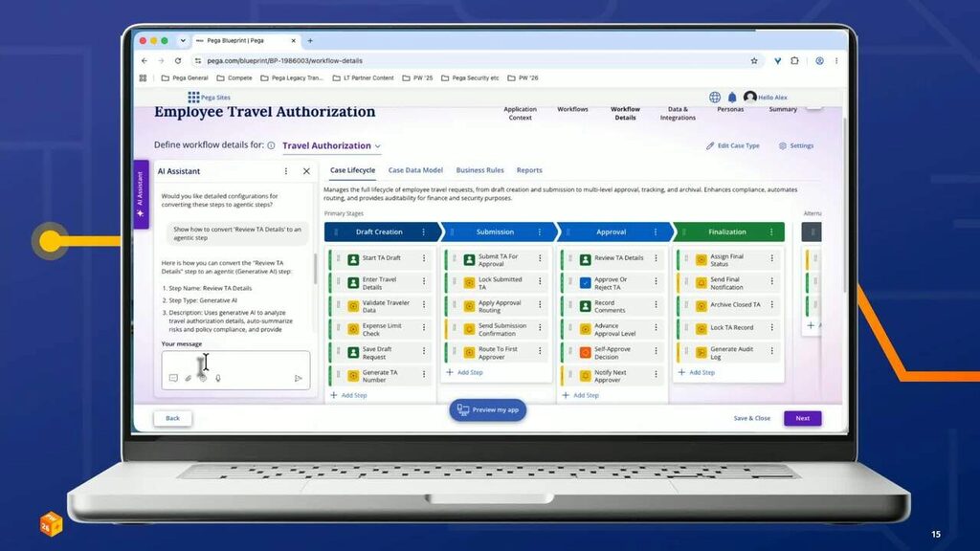Go to Personas navigation step
This screenshot has width=980, height=551.
tap(730, 109)
